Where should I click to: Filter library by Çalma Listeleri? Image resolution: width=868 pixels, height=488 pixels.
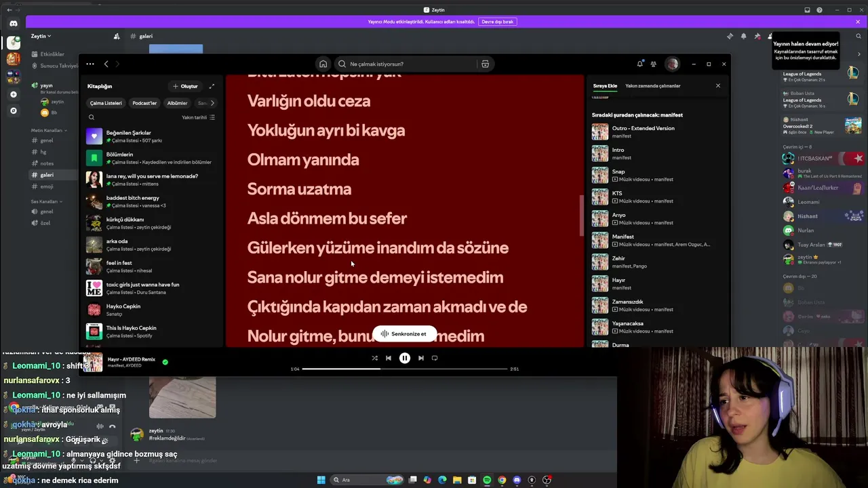tap(106, 103)
